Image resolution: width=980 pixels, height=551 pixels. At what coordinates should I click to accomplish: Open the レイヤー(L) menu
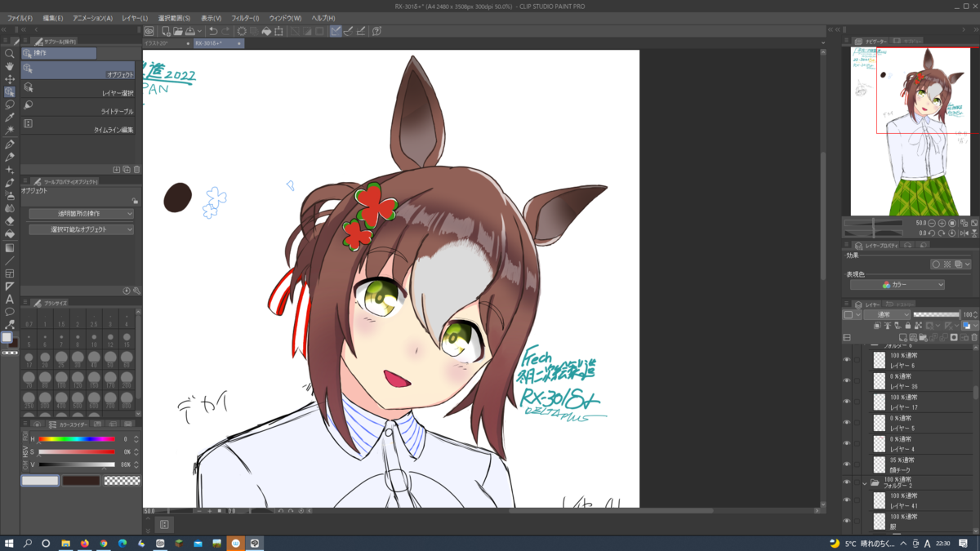pyautogui.click(x=135, y=18)
